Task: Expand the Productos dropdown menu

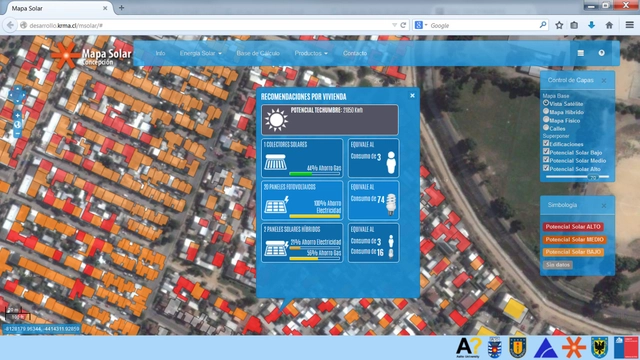Action: point(311,53)
